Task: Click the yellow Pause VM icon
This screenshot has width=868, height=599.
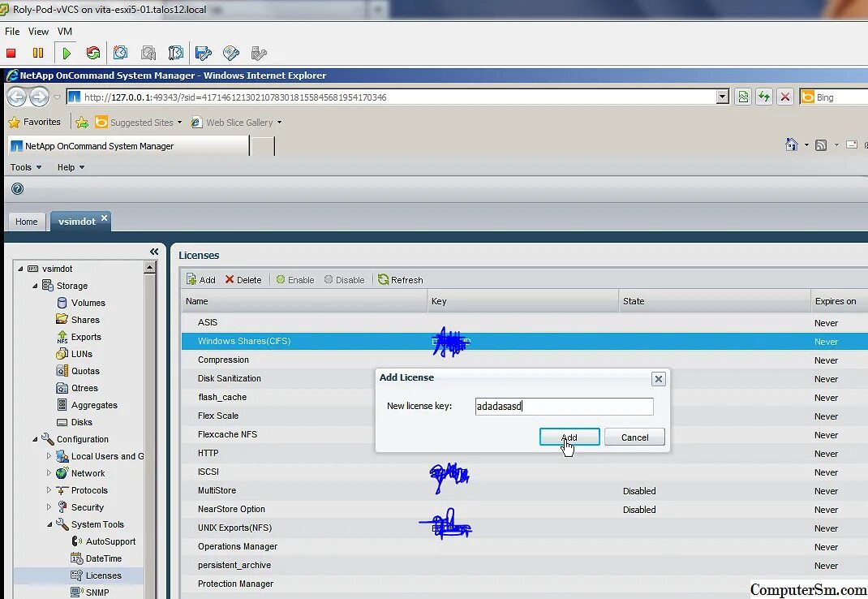Action: pos(38,54)
